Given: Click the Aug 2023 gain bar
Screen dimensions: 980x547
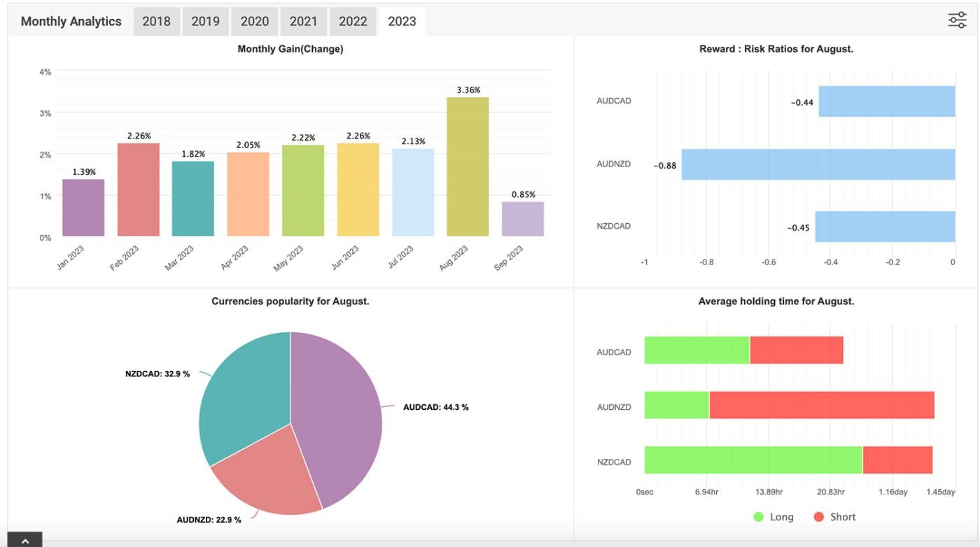Looking at the screenshot, I should click(x=468, y=166).
